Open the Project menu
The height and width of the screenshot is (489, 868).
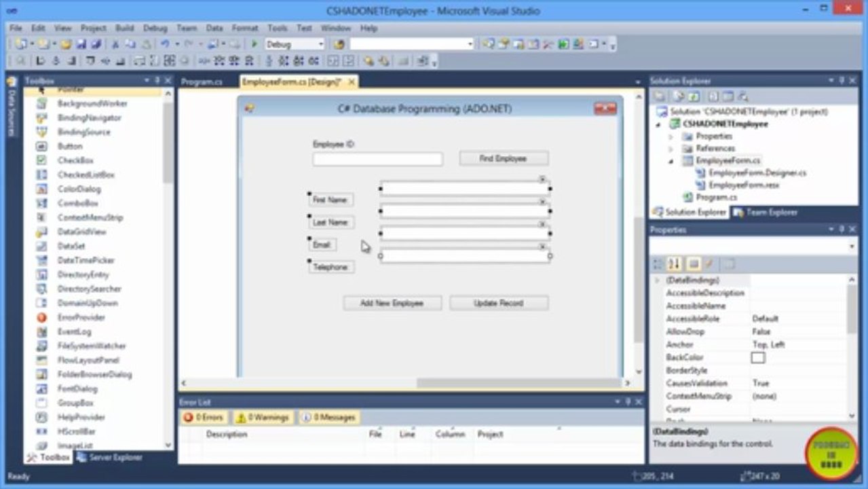94,28
